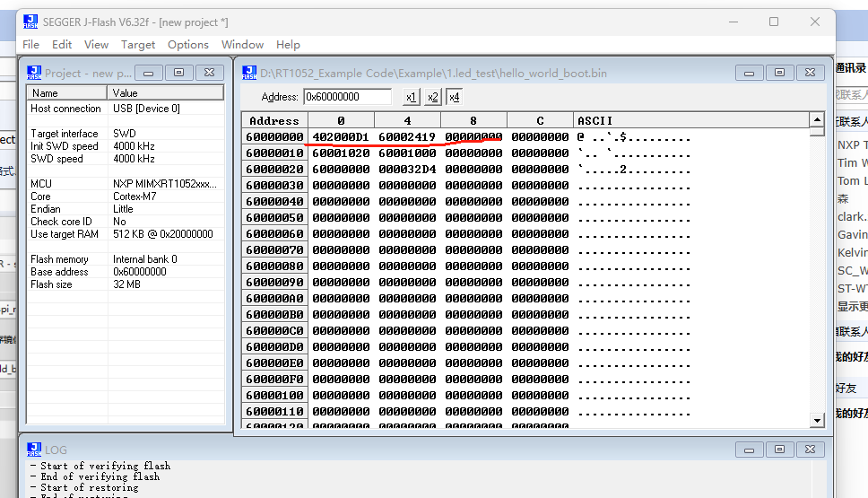Viewport: 868px width, 498px height.
Task: Minimize the Project panel
Action: click(x=148, y=73)
